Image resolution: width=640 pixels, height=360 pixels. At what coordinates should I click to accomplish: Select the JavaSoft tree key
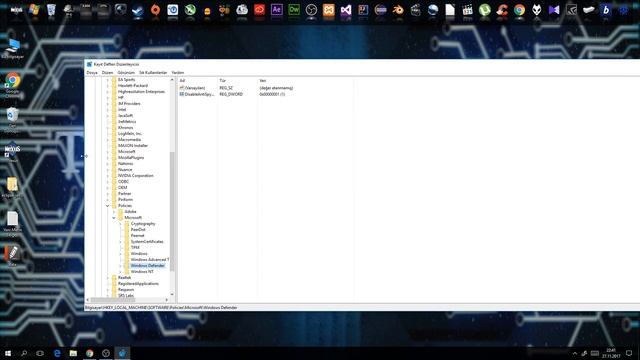tap(125, 116)
